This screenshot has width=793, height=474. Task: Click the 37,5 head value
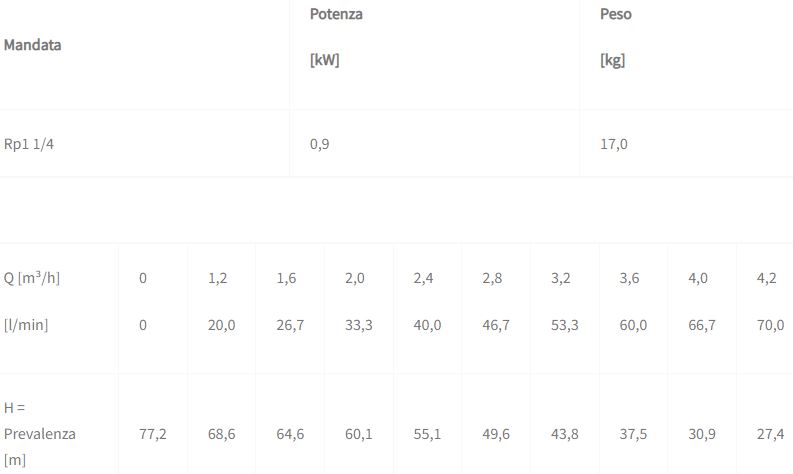[633, 434]
